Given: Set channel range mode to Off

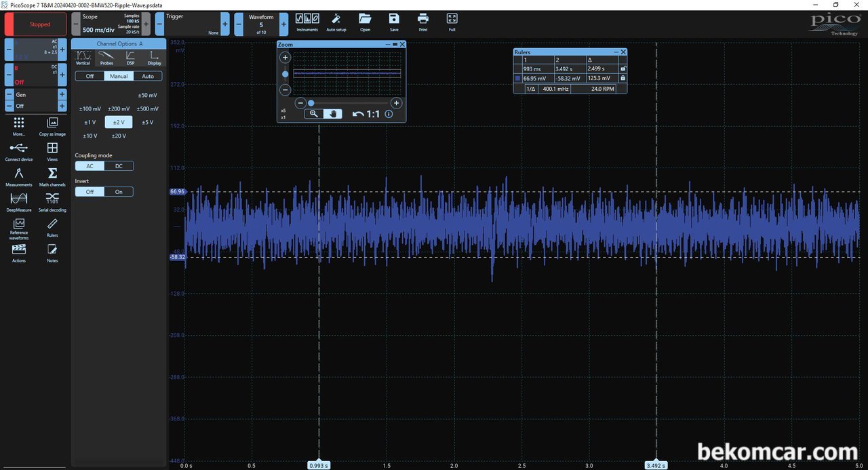Looking at the screenshot, I should 90,76.
